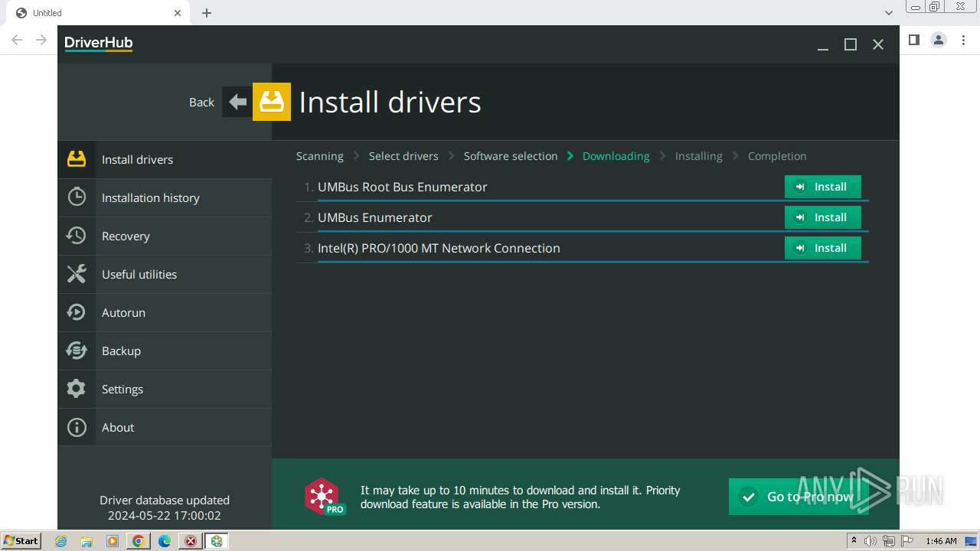Select the Downloading step
The width and height of the screenshot is (980, 551).
click(x=616, y=156)
